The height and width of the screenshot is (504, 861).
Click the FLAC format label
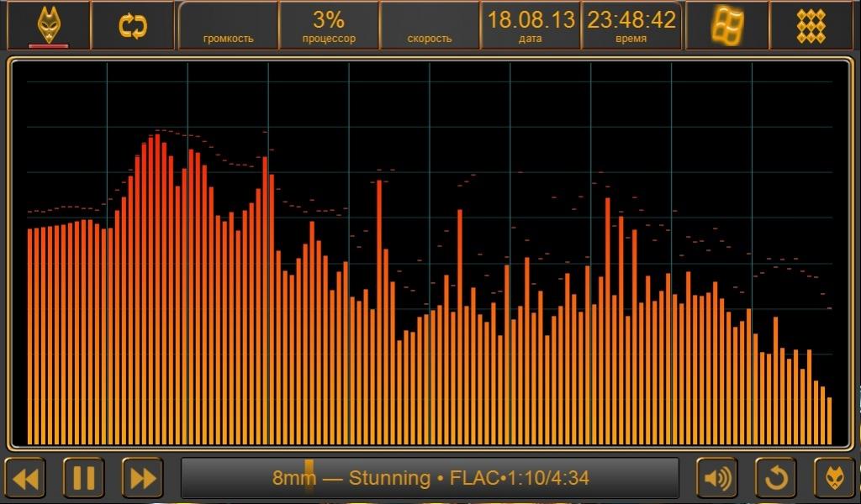point(475,479)
